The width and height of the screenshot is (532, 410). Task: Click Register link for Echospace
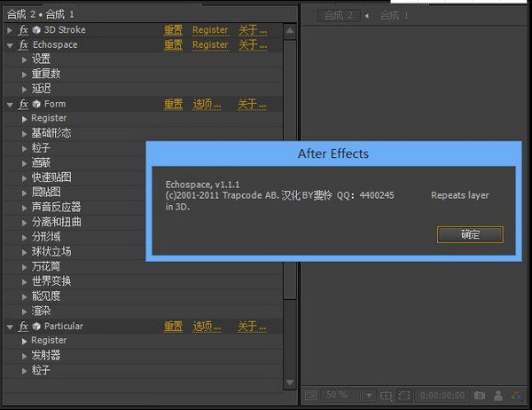tap(210, 45)
